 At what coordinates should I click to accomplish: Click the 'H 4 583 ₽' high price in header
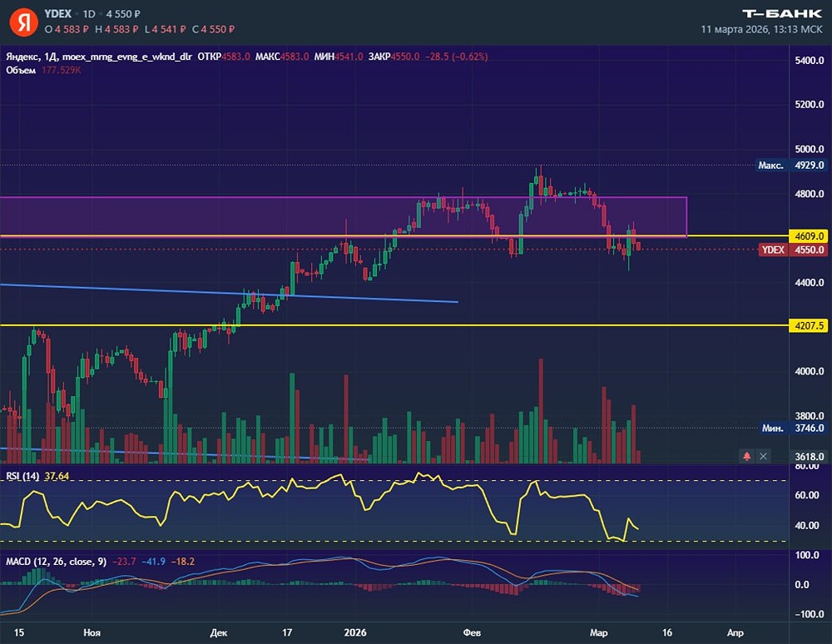coord(116,29)
